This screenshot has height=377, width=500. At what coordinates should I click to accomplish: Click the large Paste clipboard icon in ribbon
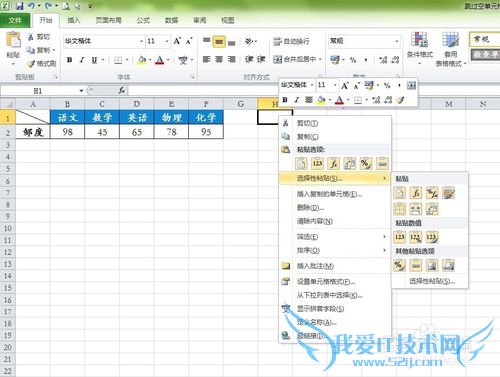13,40
